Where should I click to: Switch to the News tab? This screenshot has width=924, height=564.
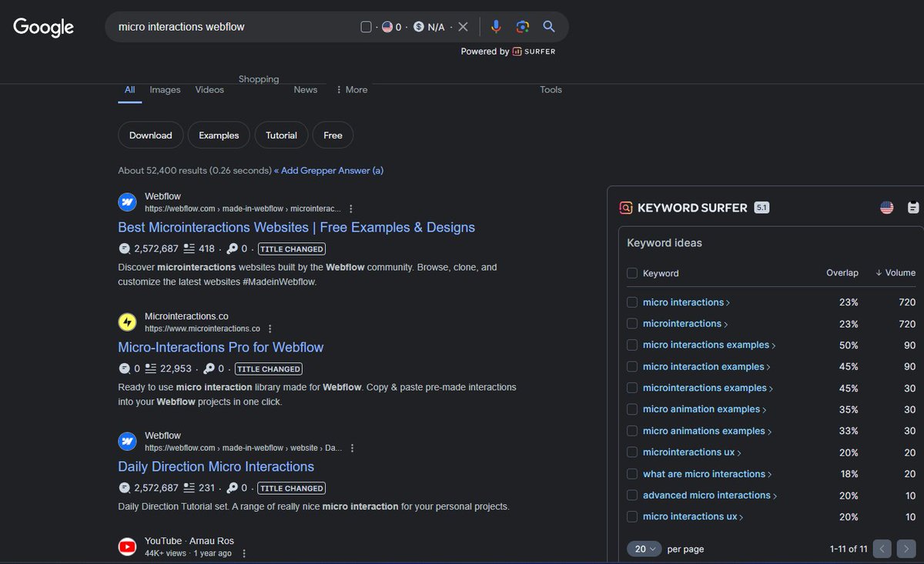(306, 90)
